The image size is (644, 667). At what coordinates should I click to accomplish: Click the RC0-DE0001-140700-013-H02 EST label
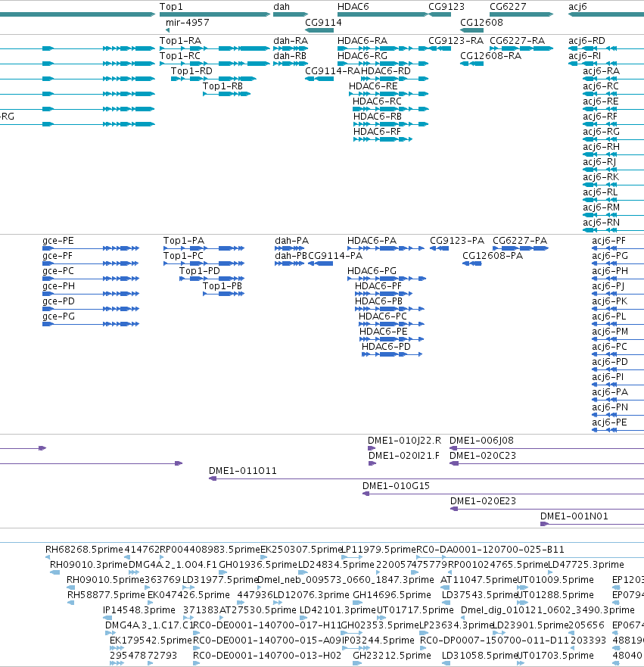(x=267, y=656)
